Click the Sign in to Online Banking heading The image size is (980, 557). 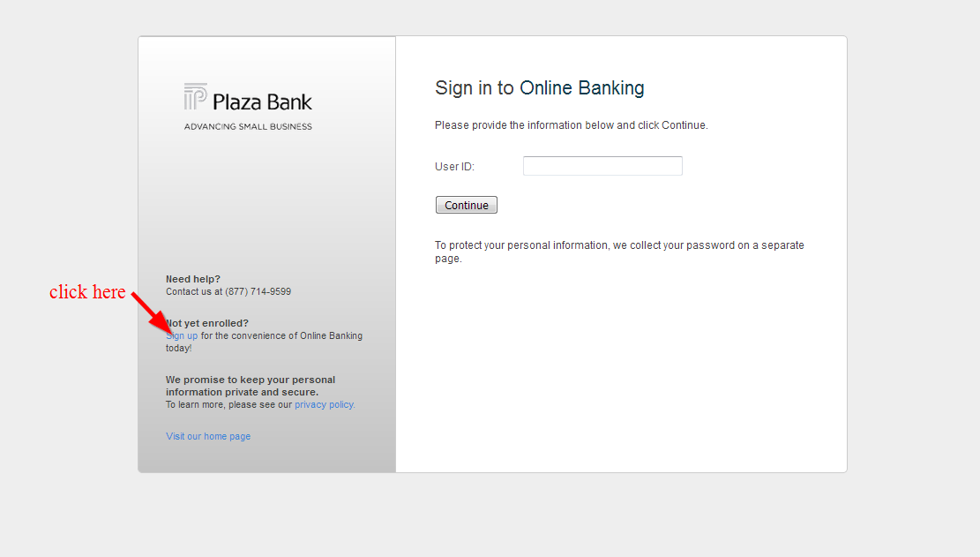(539, 88)
